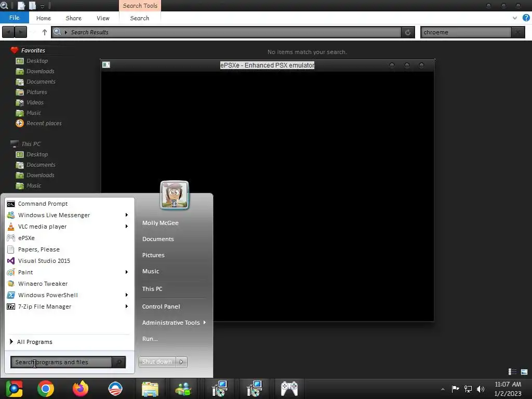Clear the chroeme search text
Viewport: 532px width, 399px height.
pyautogui.click(x=518, y=32)
